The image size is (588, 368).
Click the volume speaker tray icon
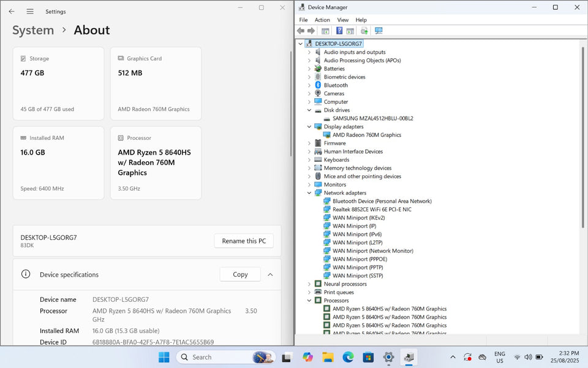pos(528,357)
